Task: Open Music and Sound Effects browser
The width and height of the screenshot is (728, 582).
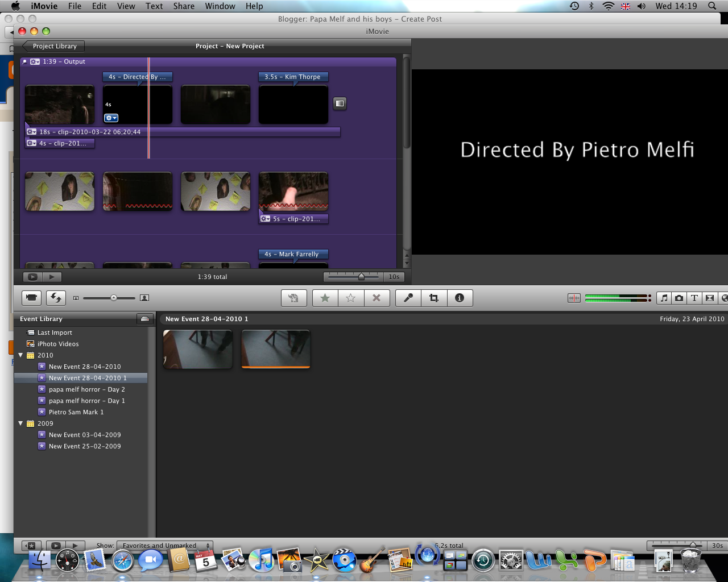Action: tap(664, 298)
